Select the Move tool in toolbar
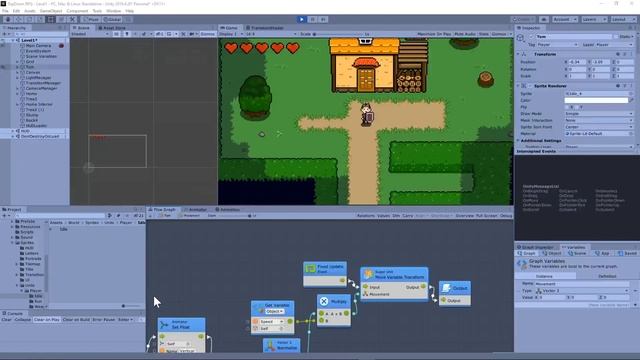The height and width of the screenshot is (360, 640). click(x=18, y=19)
